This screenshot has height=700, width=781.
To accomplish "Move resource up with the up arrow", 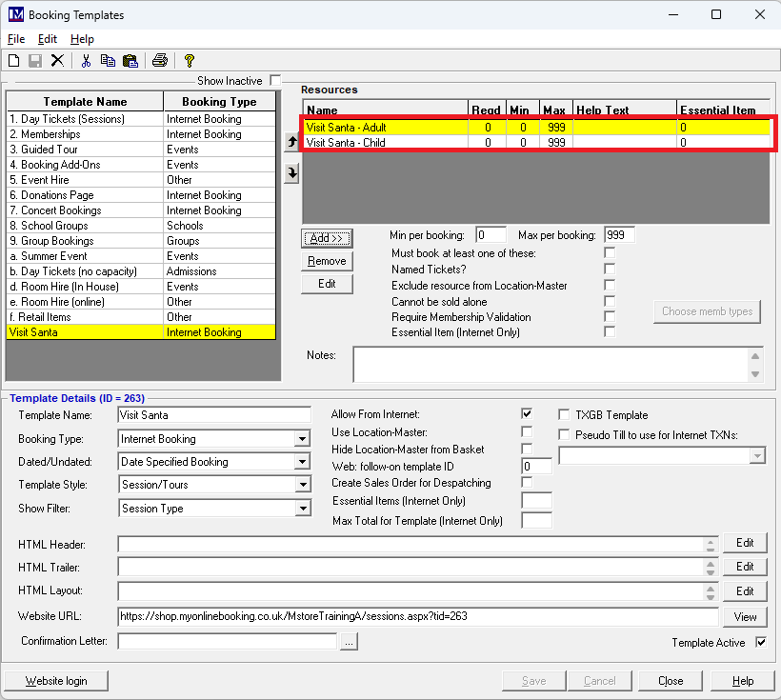I will click(x=291, y=142).
